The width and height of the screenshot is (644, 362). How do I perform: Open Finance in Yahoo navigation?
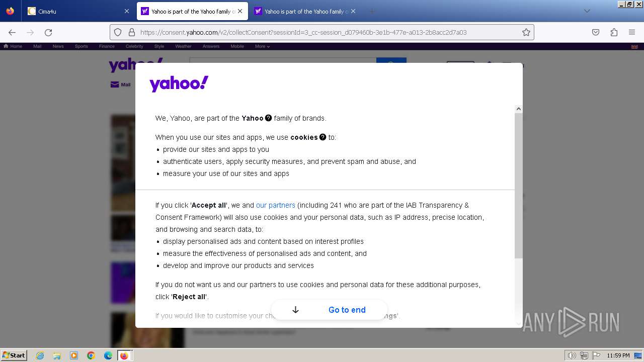tap(107, 46)
